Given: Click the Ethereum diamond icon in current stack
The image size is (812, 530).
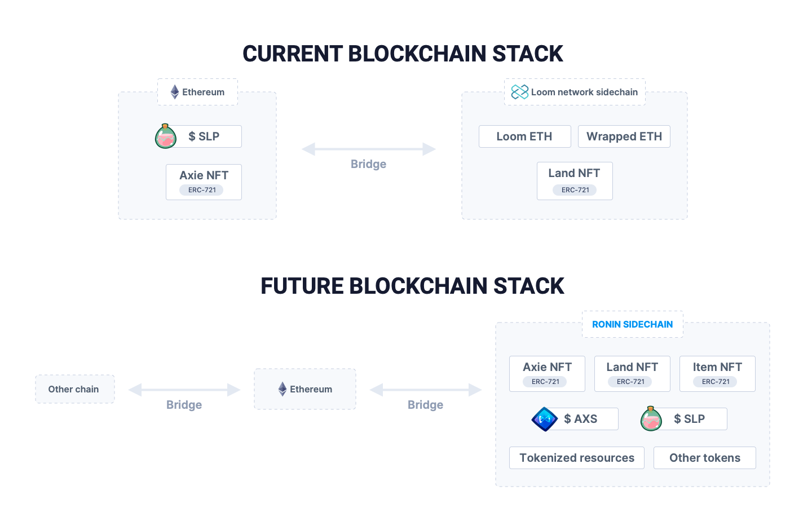Looking at the screenshot, I should coord(175,92).
